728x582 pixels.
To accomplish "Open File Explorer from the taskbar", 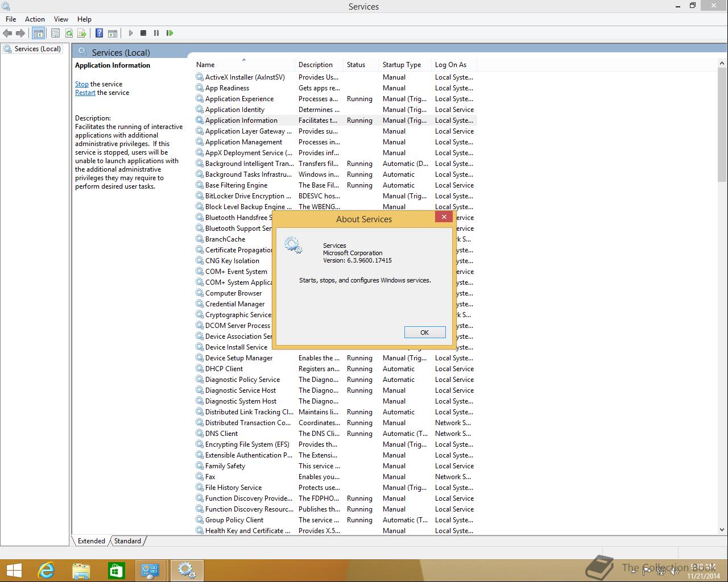I will point(81,570).
